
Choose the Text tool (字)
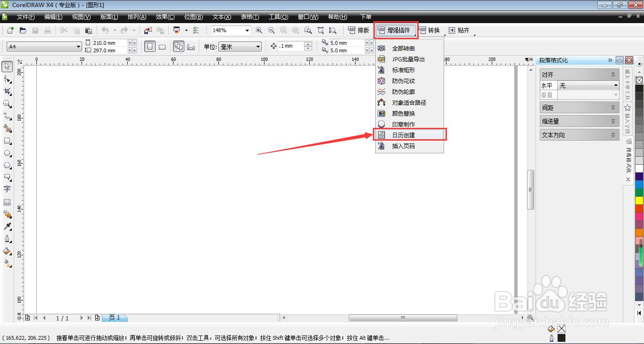pyautogui.click(x=7, y=189)
